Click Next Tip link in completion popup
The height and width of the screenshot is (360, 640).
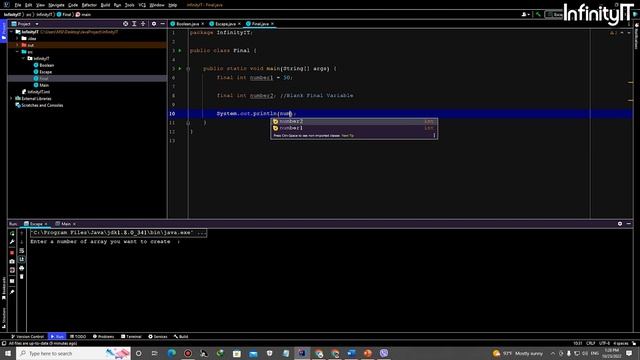pyautogui.click(x=348, y=136)
